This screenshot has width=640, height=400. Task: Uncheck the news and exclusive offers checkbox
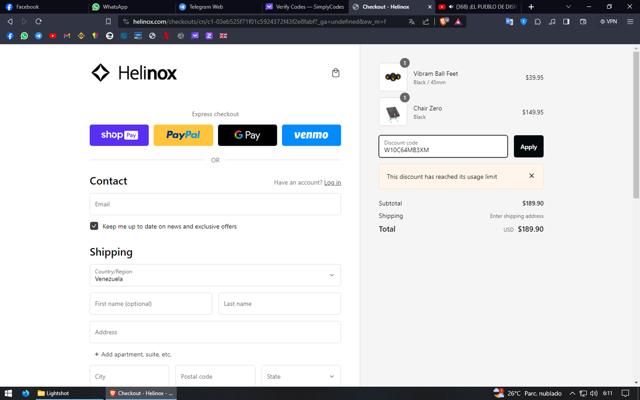pyautogui.click(x=94, y=226)
